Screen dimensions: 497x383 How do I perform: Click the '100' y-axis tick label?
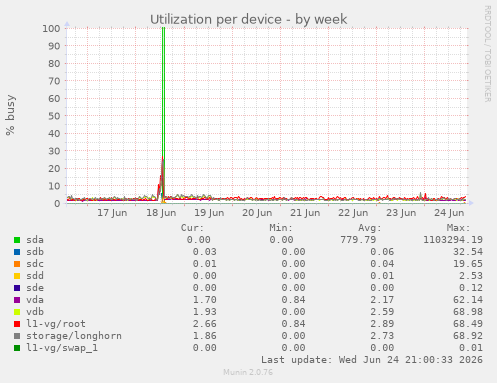click(51, 28)
